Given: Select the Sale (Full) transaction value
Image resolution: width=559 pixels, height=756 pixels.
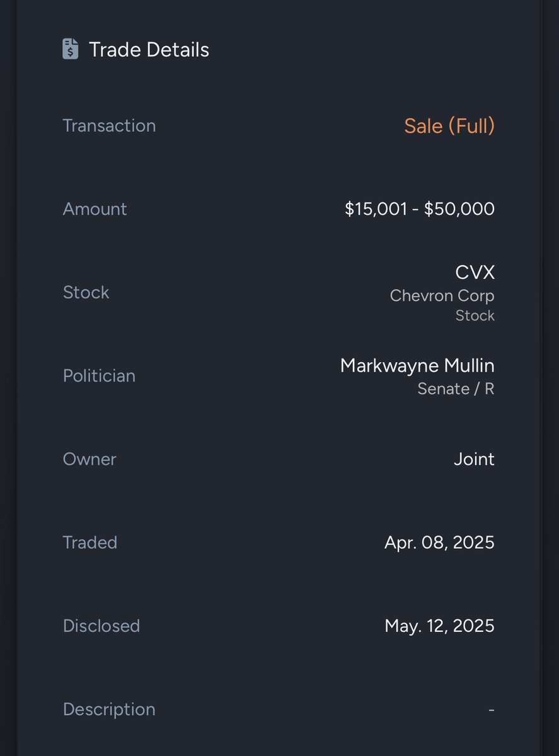Looking at the screenshot, I should pyautogui.click(x=449, y=125).
